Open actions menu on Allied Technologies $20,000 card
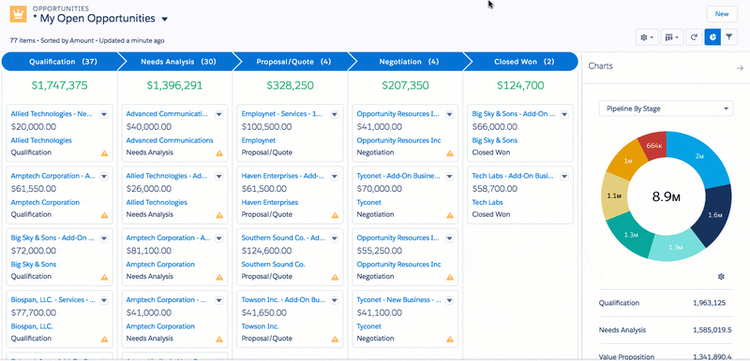Image resolution: width=750 pixels, height=361 pixels. 104,114
